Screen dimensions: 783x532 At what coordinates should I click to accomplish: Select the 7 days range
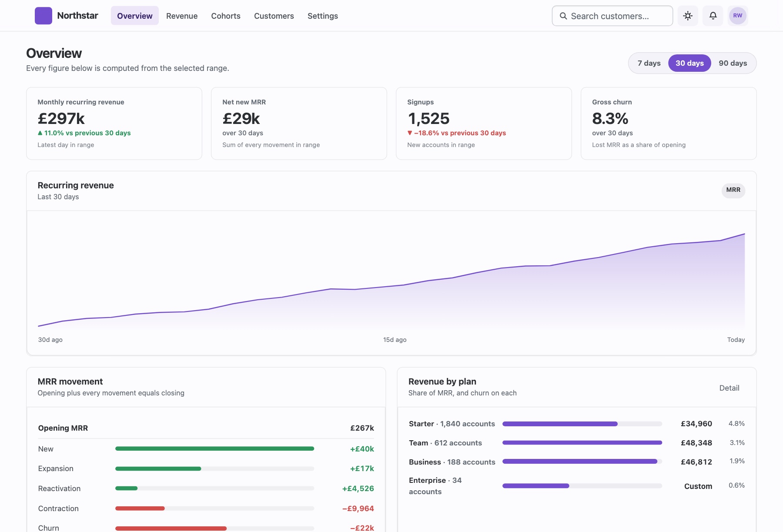click(x=649, y=63)
